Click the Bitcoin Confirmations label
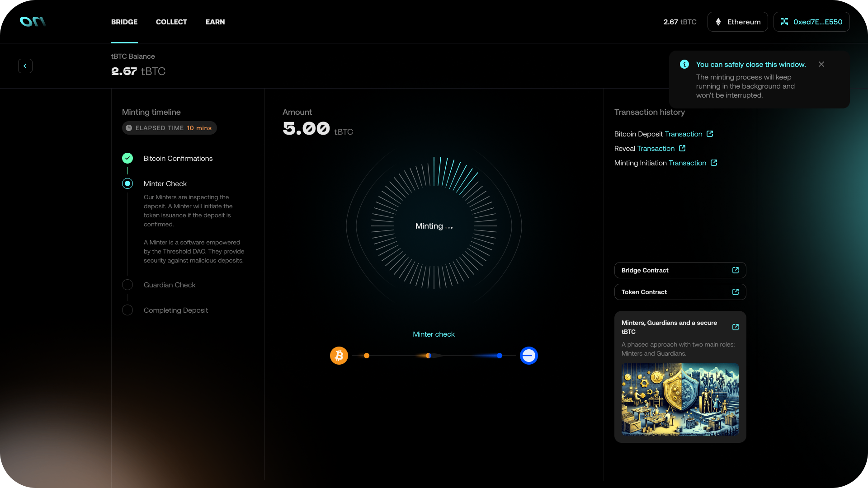 coord(178,158)
